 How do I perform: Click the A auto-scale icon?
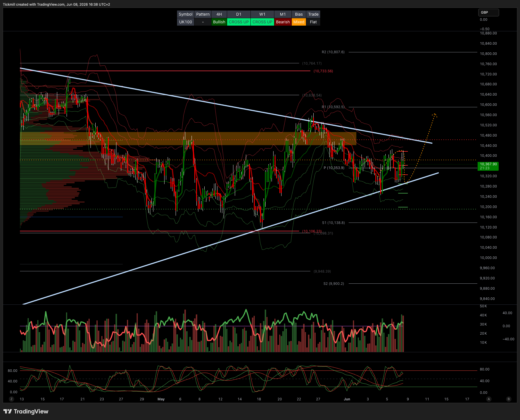[x=489, y=399]
